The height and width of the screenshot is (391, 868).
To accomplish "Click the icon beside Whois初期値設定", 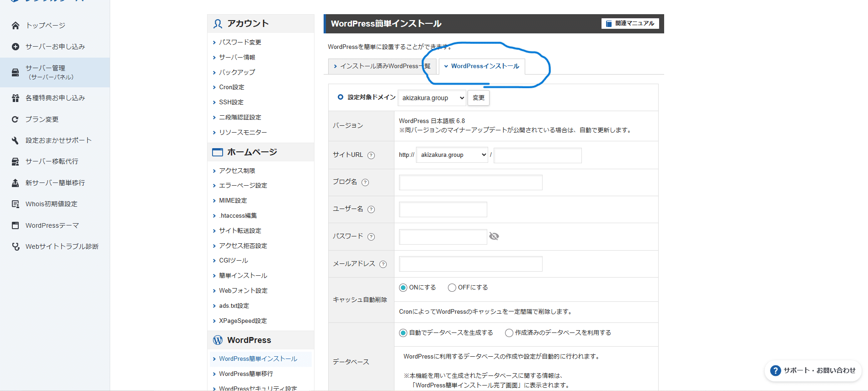I will coord(16,204).
